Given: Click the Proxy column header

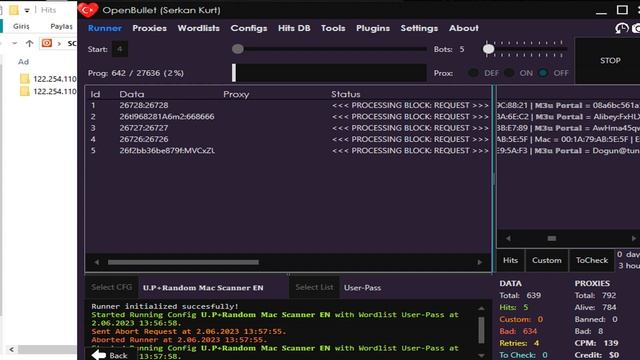Looking at the screenshot, I should point(236,94).
